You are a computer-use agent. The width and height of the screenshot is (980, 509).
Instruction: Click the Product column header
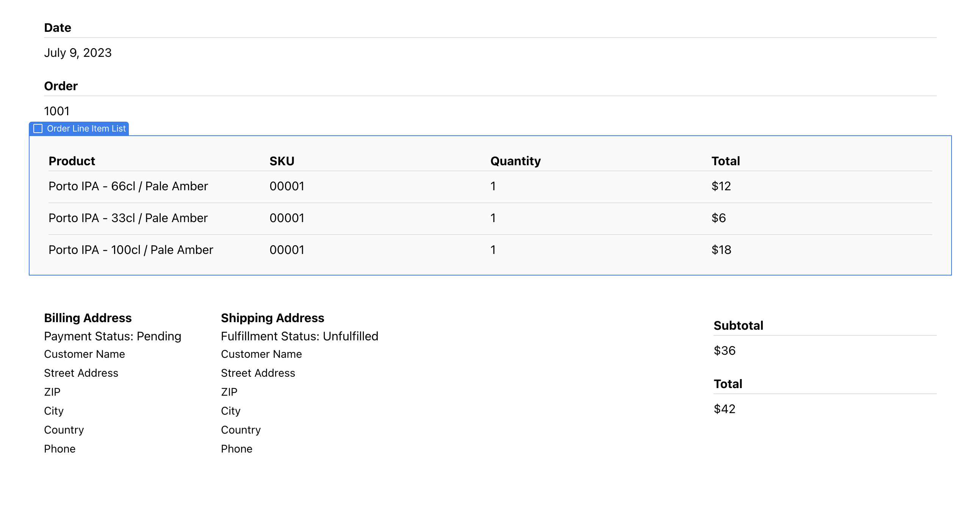(x=72, y=161)
